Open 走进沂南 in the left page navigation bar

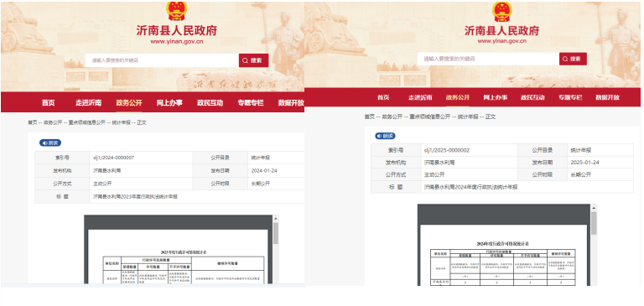88,102
